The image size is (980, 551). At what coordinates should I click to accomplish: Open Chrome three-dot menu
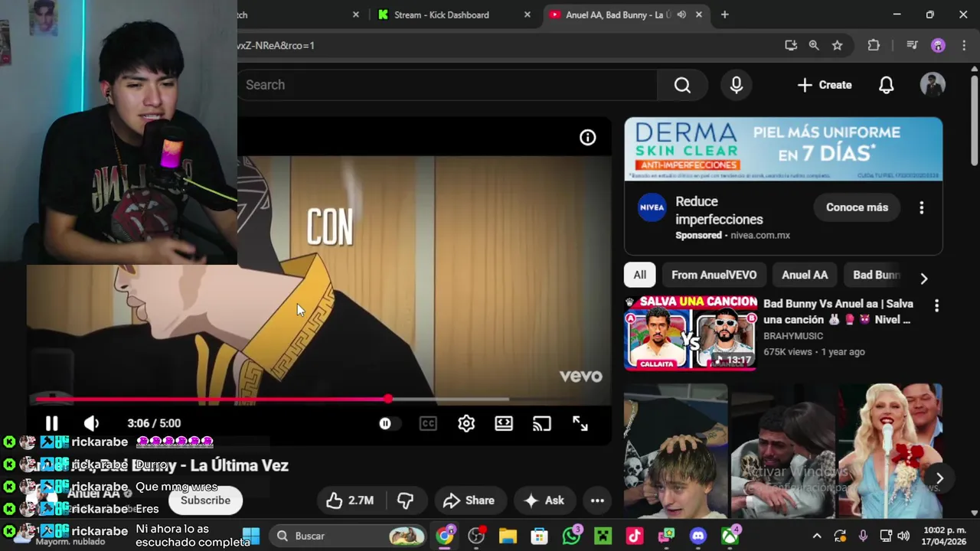point(963,45)
